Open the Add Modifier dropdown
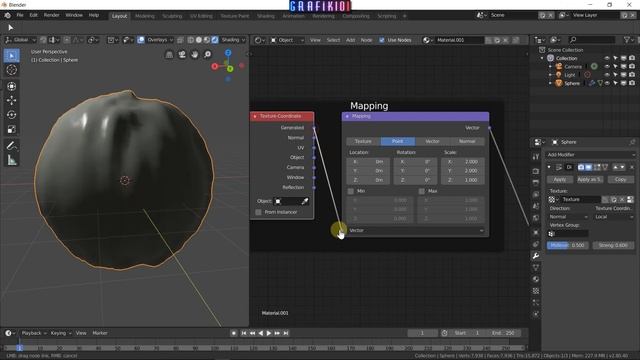 click(x=591, y=155)
